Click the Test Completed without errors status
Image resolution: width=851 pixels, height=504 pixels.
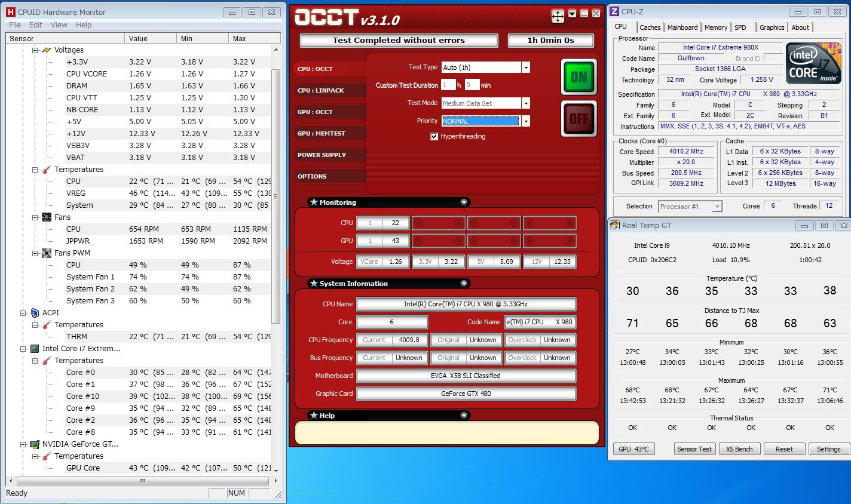tap(399, 41)
